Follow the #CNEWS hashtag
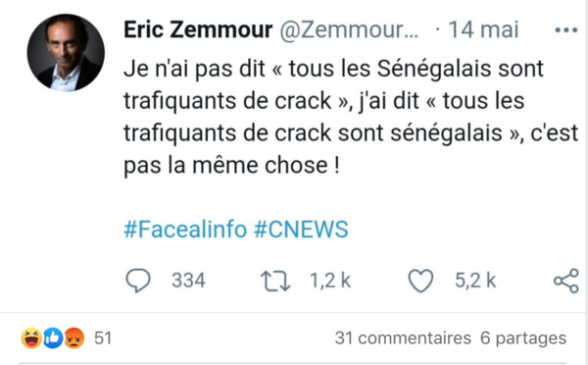 click(x=301, y=230)
